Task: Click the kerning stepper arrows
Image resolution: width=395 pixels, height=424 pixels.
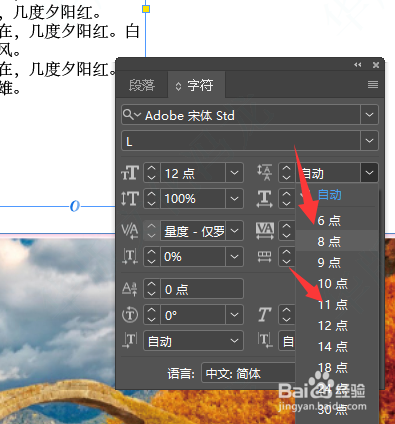Action: tap(152, 231)
